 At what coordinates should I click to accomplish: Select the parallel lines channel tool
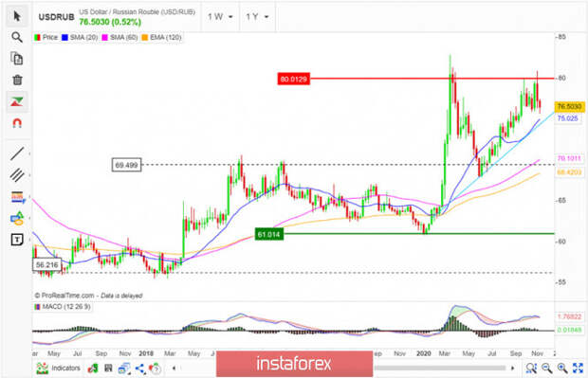[17, 175]
